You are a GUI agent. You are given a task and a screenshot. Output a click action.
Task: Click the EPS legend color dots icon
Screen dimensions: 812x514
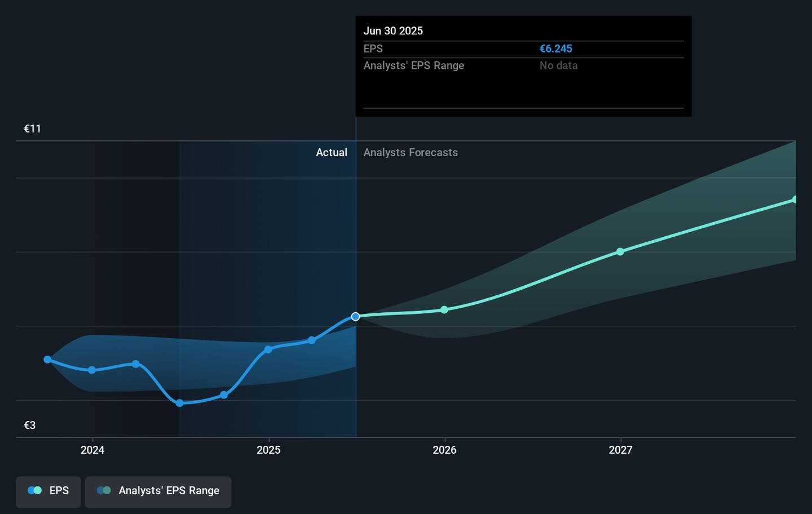click(x=35, y=491)
